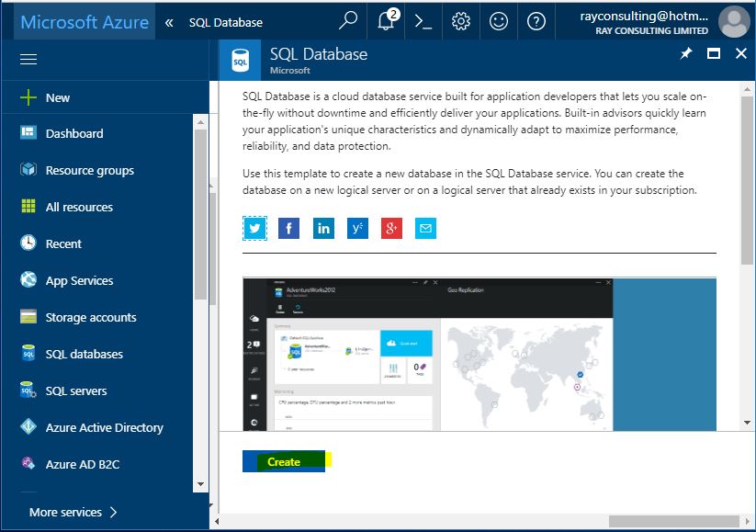756x532 pixels.
Task: Share on Google Plus
Action: point(391,228)
